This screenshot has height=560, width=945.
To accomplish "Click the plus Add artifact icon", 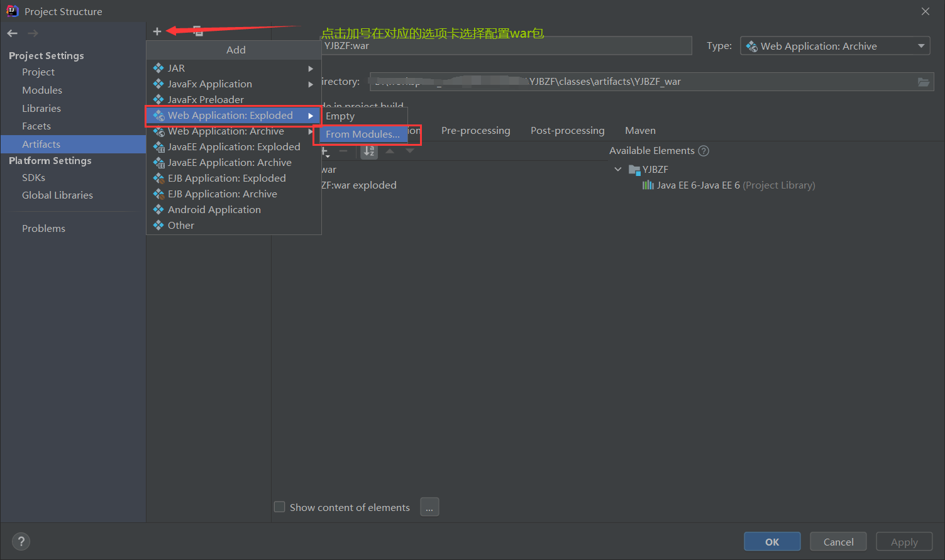I will click(157, 31).
